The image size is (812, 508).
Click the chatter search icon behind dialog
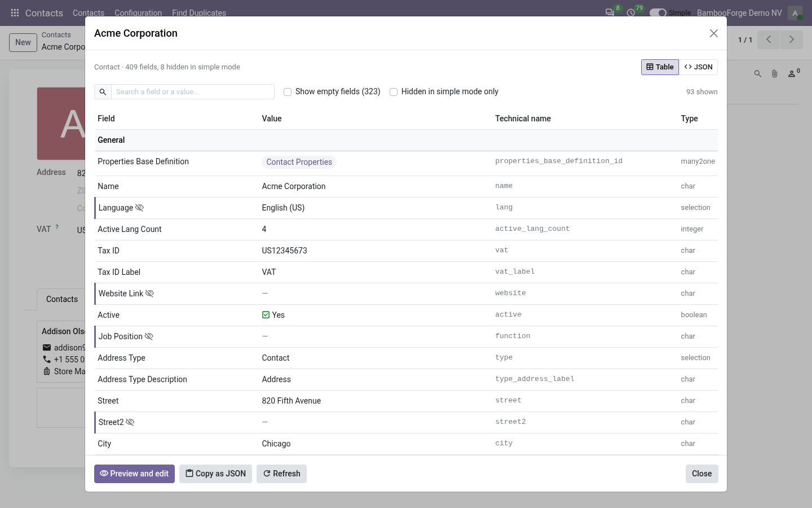tap(758, 74)
